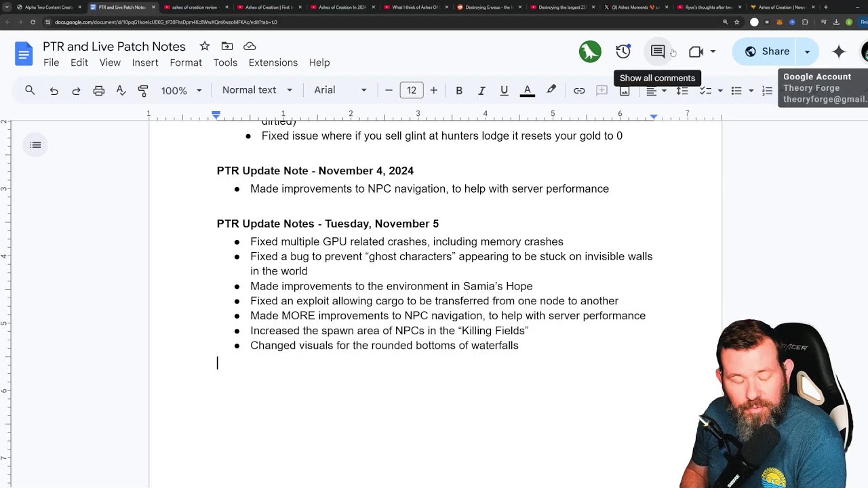The width and height of the screenshot is (868, 488).
Task: View cloud save status icon
Action: click(250, 46)
